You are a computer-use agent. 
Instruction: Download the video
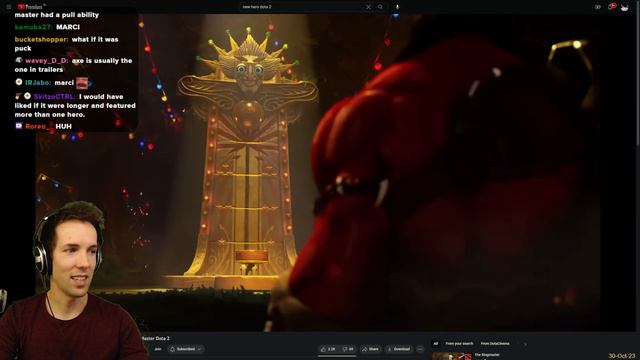(x=399, y=349)
